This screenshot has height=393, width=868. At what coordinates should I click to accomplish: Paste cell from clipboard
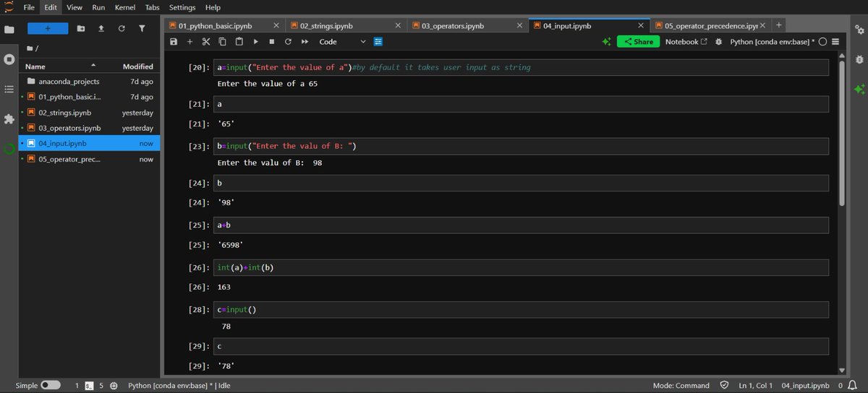click(x=238, y=42)
